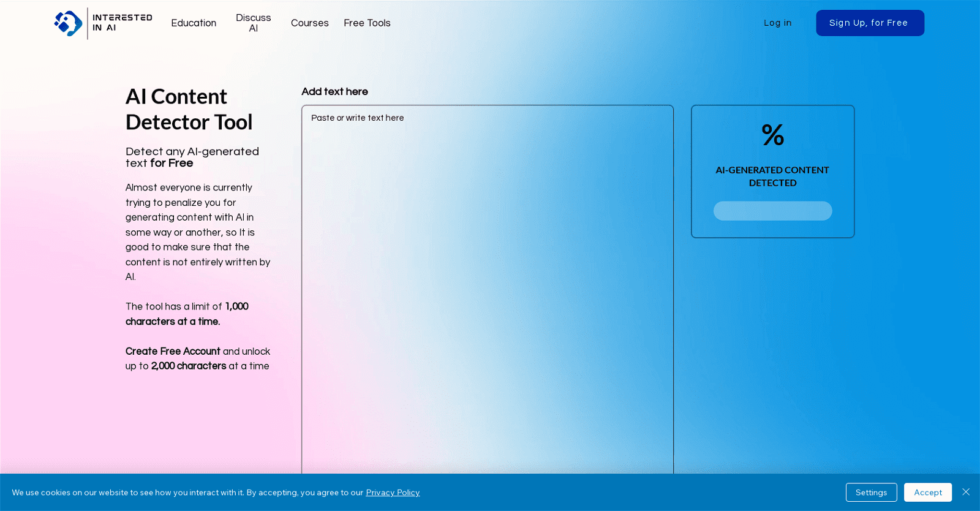Click the percent symbol in results card
The height and width of the screenshot is (511, 980).
click(772, 135)
